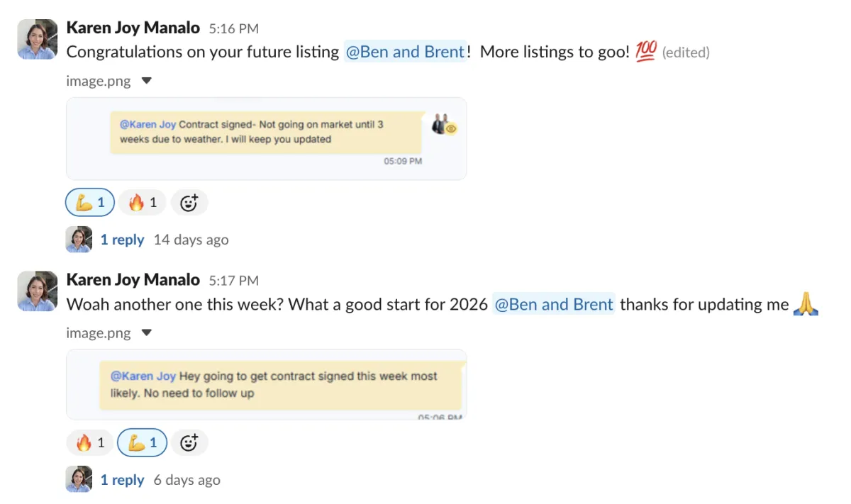
Task: Add reaction to the first message
Action: click(189, 203)
